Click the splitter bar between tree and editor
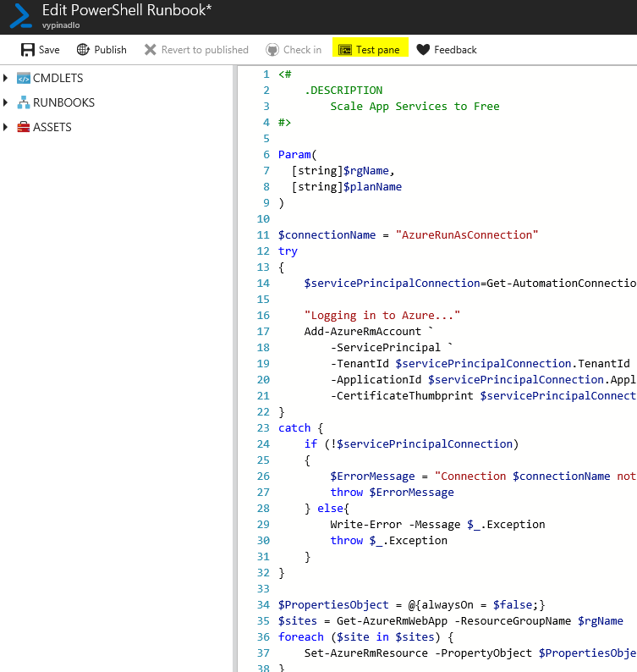Screen dimensions: 637x672 click(235, 368)
